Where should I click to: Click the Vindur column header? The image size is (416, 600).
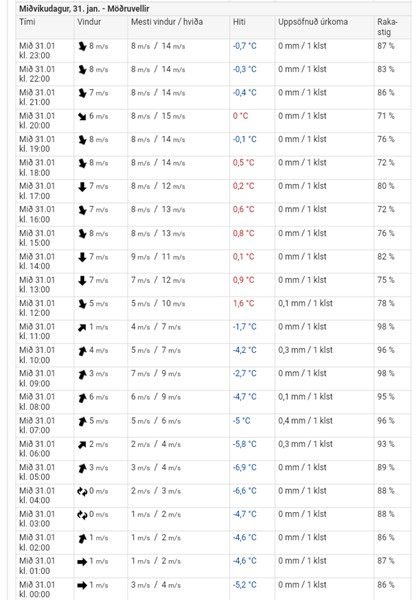tap(89, 22)
